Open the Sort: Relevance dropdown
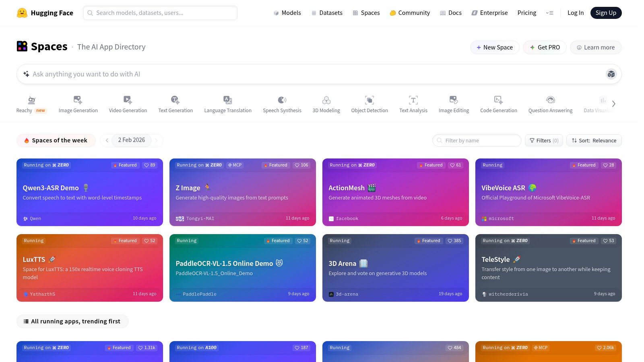 pyautogui.click(x=594, y=140)
